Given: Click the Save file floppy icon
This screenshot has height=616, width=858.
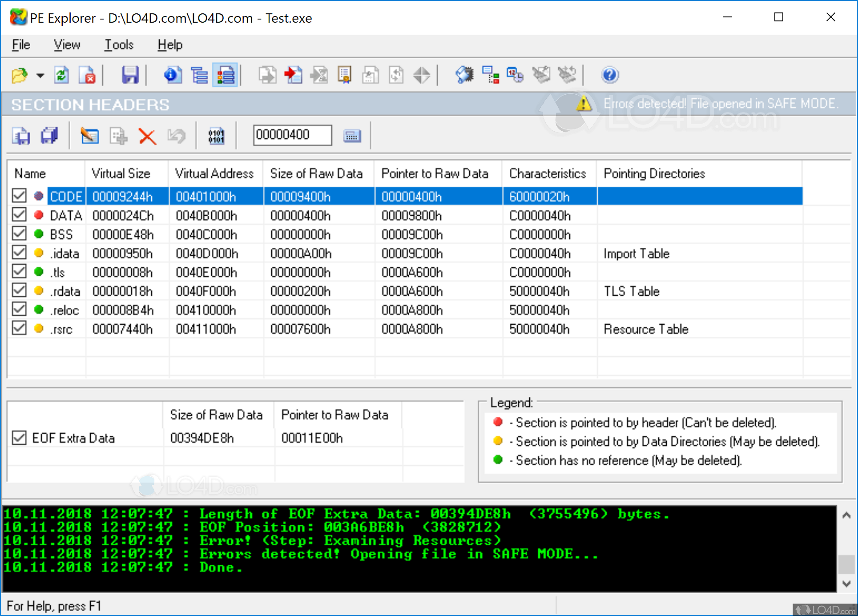Looking at the screenshot, I should click(130, 75).
